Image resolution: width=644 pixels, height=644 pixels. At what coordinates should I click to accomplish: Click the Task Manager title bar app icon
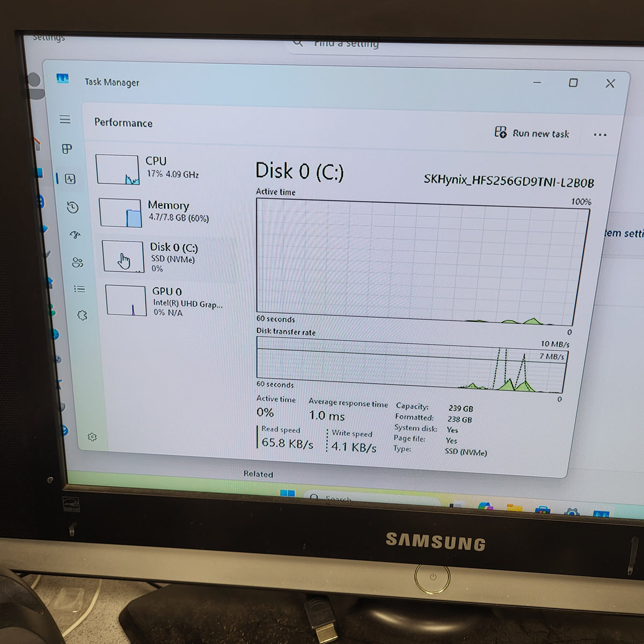(63, 79)
